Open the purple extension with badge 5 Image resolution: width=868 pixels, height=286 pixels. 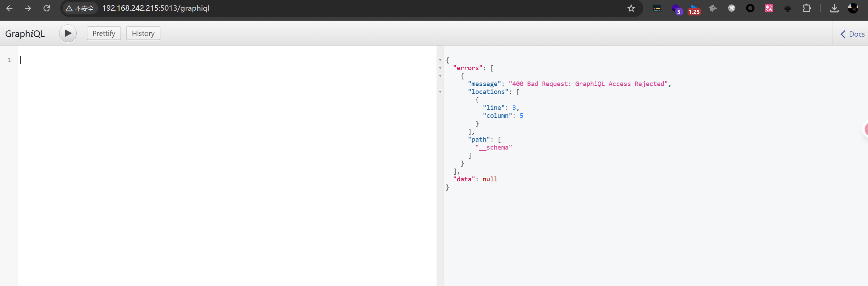click(676, 9)
